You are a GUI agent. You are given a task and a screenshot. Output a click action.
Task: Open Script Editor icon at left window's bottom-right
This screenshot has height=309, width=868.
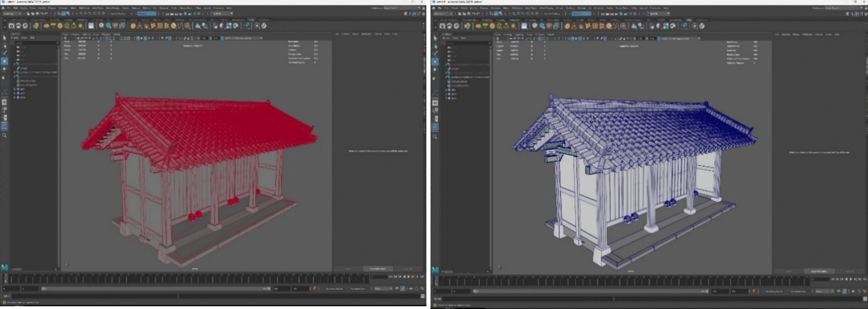pos(422,296)
